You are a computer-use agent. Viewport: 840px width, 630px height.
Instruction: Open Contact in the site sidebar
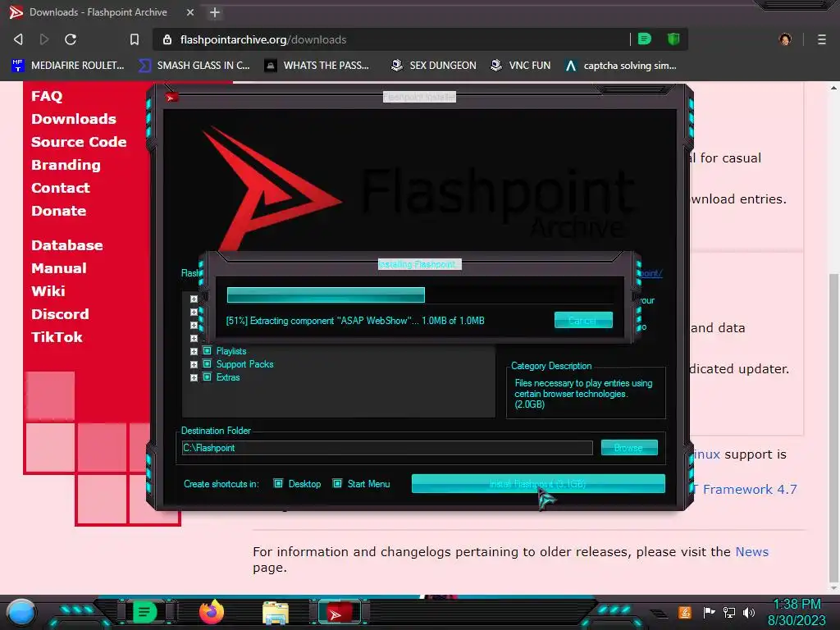pos(61,188)
